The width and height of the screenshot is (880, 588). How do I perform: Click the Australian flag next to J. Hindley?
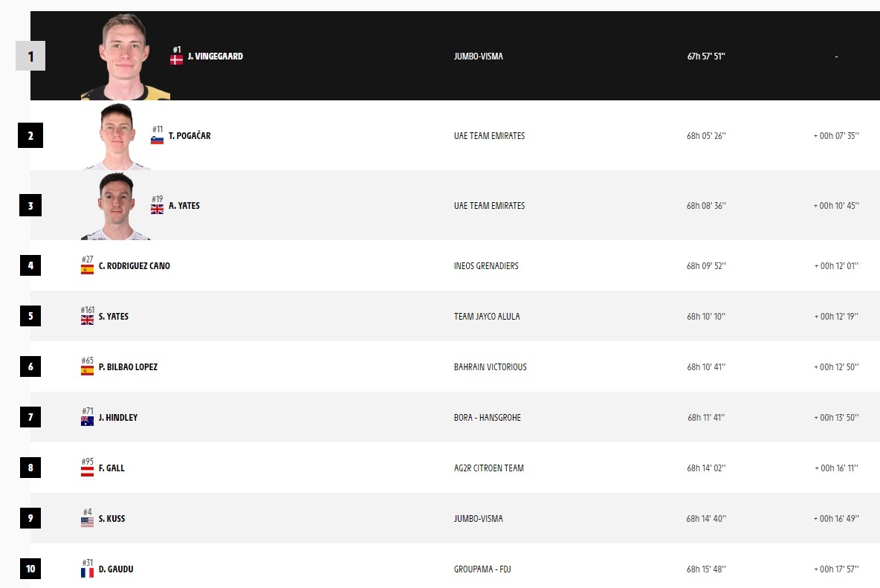87,421
